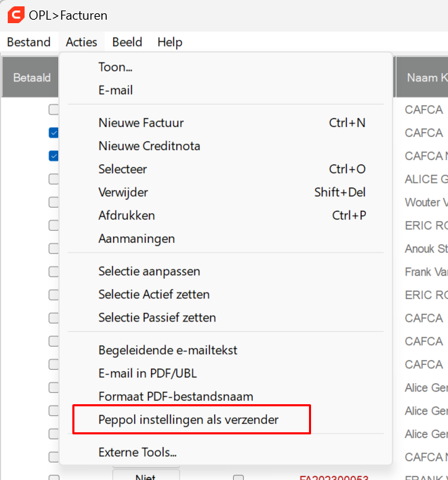The image size is (448, 480).
Task: Open the Bestand menu
Action: pyautogui.click(x=29, y=42)
